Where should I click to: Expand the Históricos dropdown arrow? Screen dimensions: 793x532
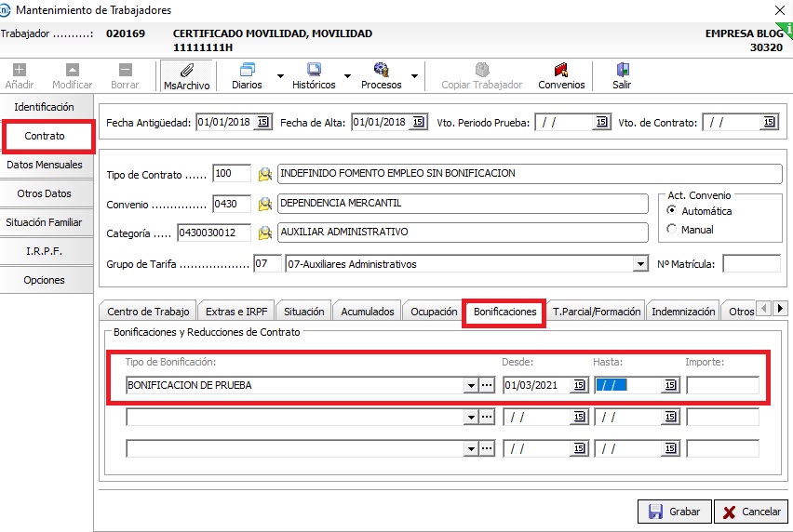(347, 76)
